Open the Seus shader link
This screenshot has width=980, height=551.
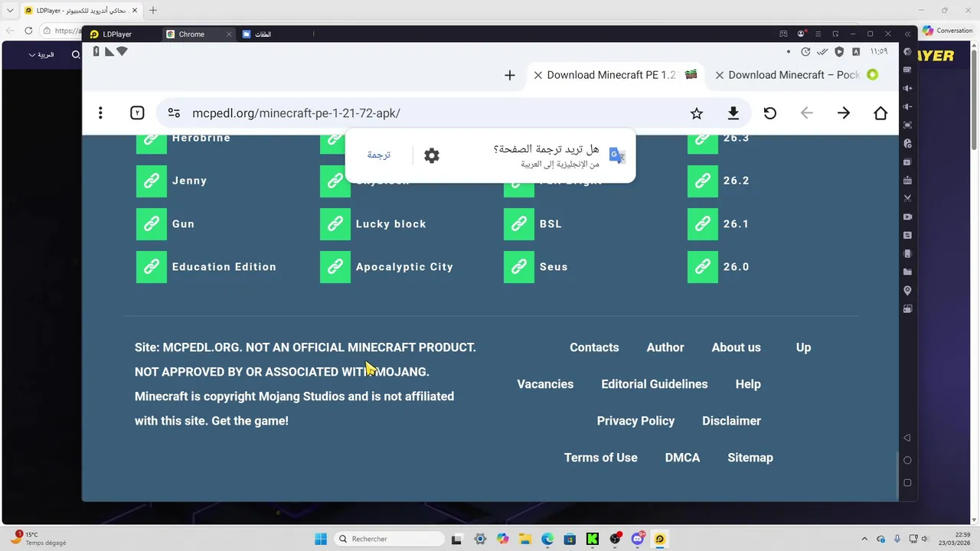(x=554, y=266)
